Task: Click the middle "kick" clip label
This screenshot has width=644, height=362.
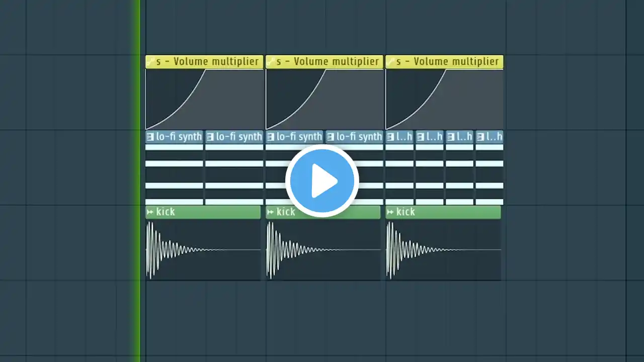Action: click(286, 212)
